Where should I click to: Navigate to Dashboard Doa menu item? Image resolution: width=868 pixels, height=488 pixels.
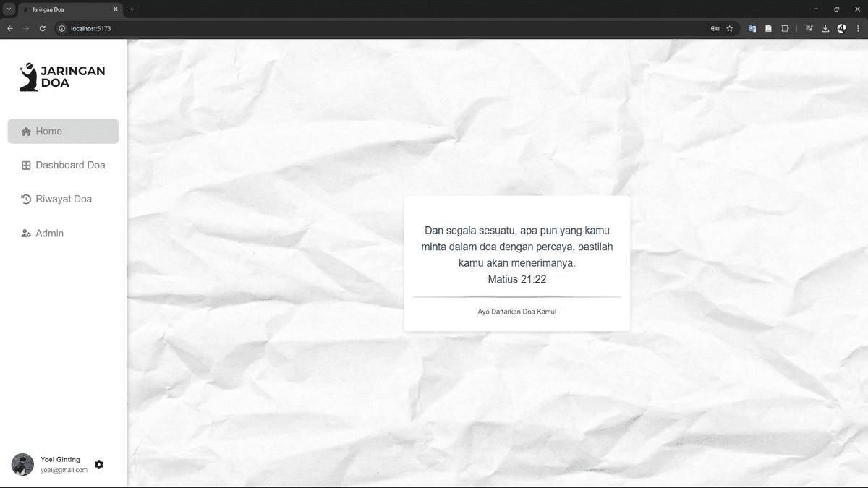63,166
